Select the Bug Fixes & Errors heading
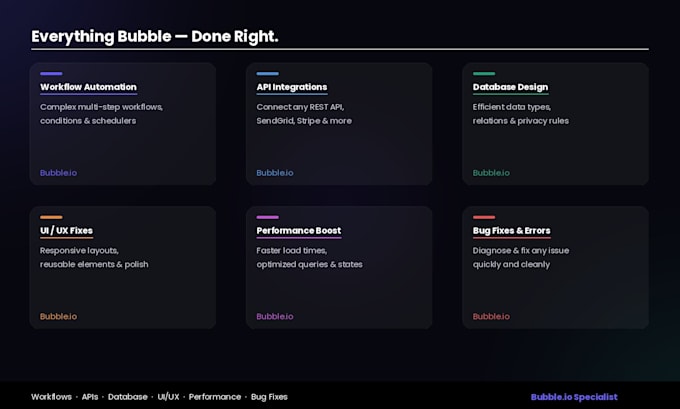Screen dimensions: 680x409 512,230
